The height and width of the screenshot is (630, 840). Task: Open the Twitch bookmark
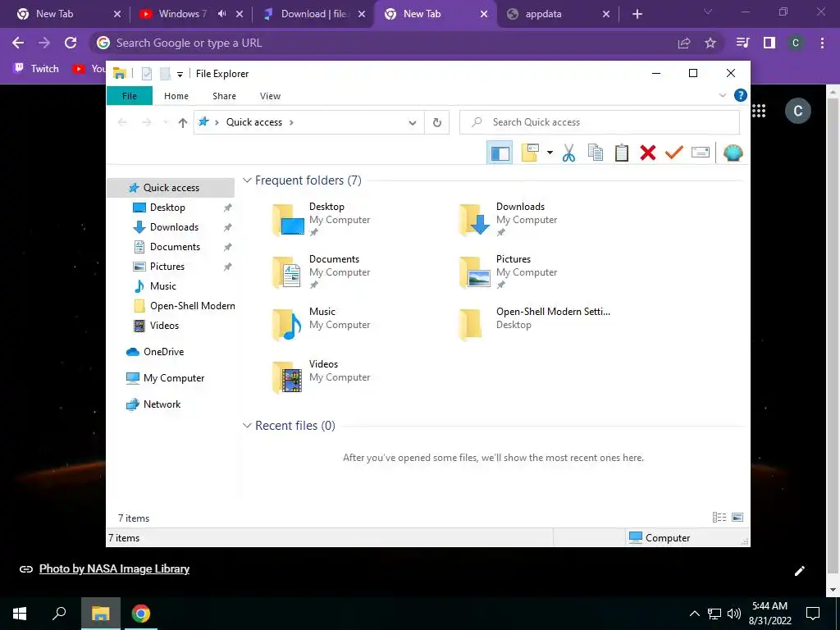point(36,69)
